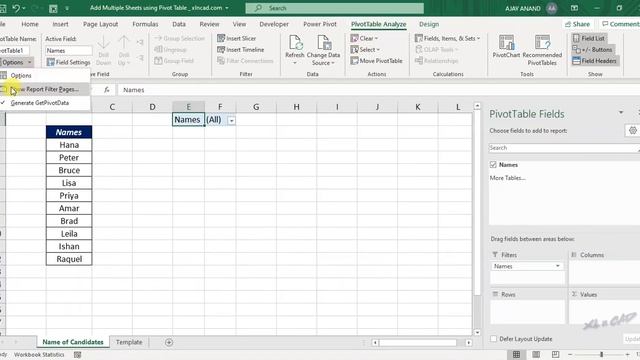The width and height of the screenshot is (640, 360).
Task: Toggle Generate GetPivotData option
Action: coord(40,103)
